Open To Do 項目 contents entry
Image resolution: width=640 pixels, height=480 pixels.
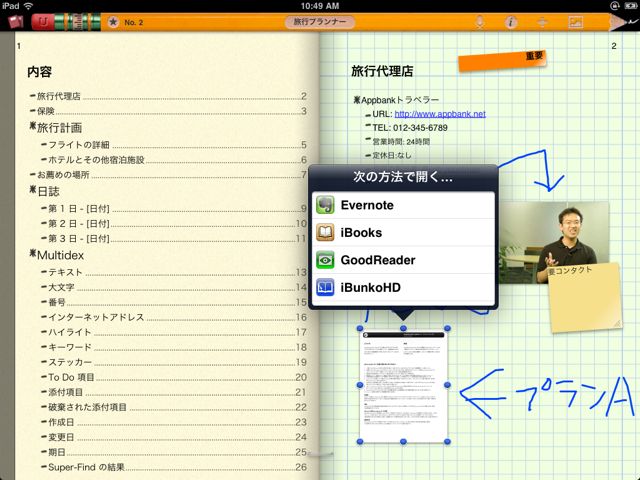(x=174, y=377)
